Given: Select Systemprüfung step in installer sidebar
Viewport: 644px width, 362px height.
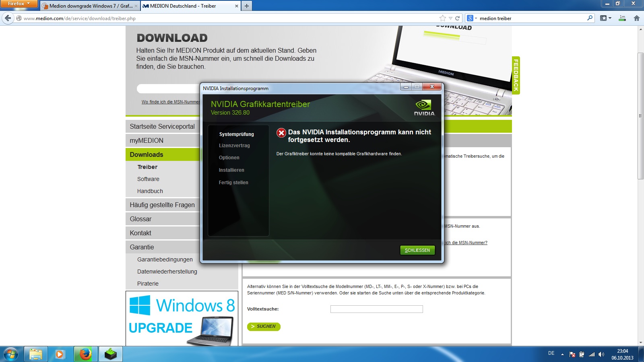Looking at the screenshot, I should (x=236, y=134).
